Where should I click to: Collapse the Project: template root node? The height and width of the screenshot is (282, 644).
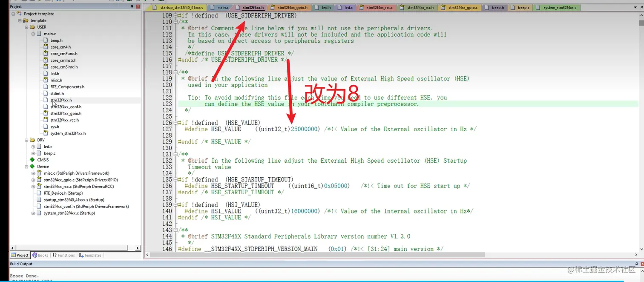[x=13, y=14]
